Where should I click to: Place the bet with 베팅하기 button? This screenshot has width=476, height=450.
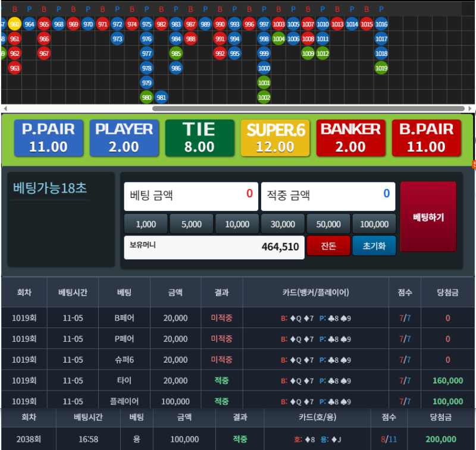click(x=428, y=217)
